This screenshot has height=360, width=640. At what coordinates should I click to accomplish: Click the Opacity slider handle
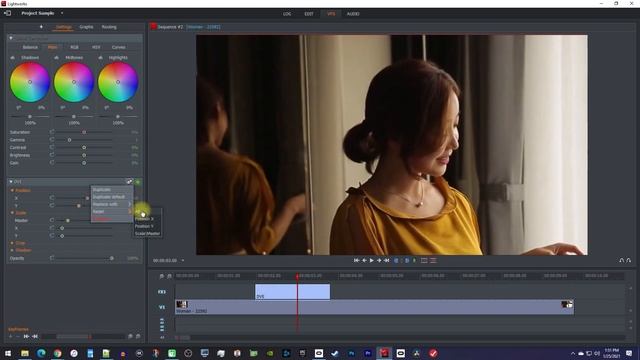coord(112,258)
